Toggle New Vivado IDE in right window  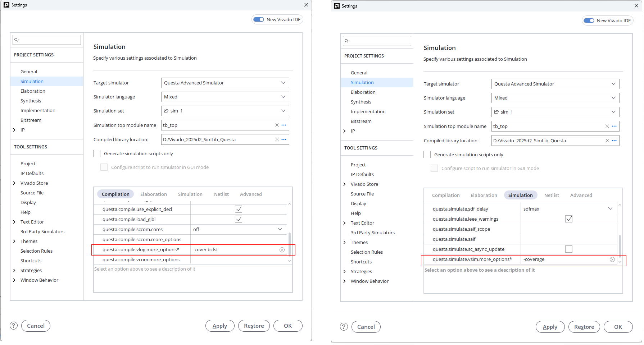[x=589, y=20]
